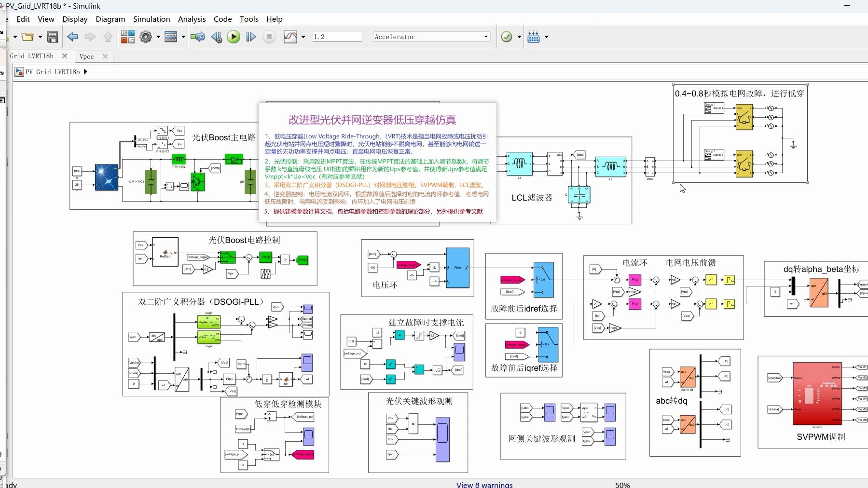Click the Stop simulation button
This screenshot has height=488, width=868.
point(269,37)
